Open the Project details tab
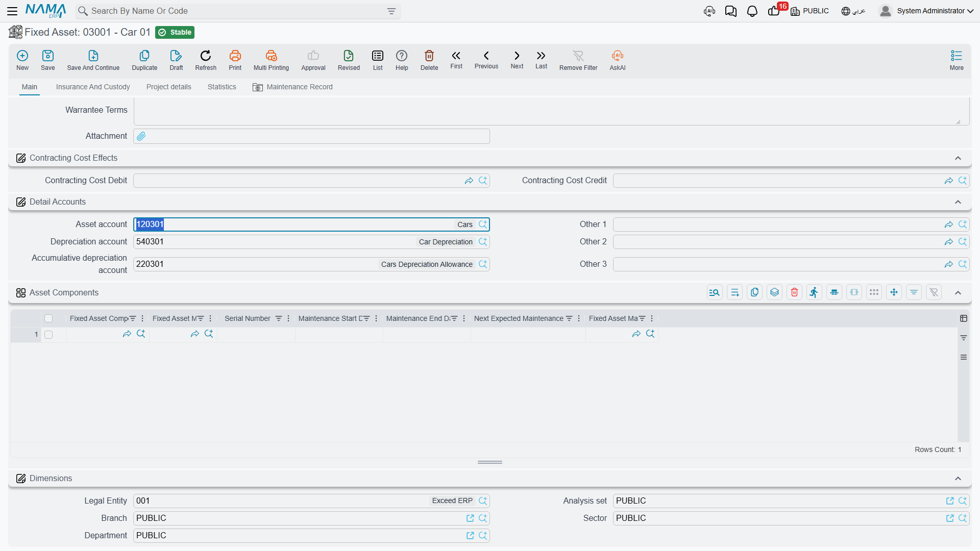 (168, 87)
